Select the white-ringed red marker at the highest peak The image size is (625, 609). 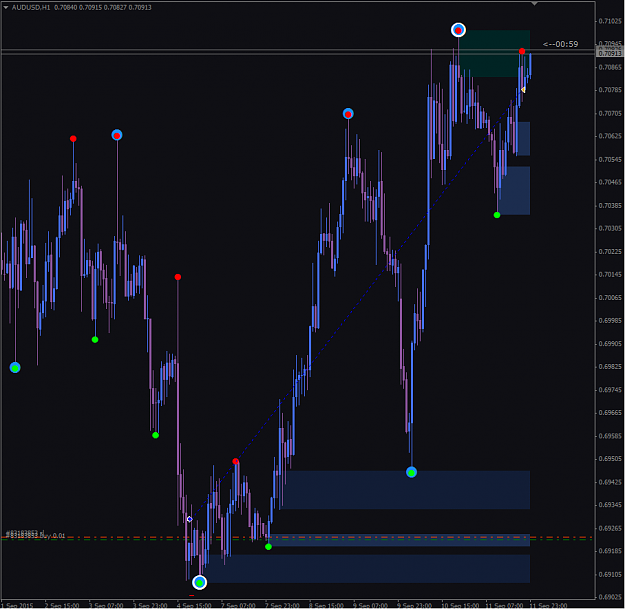point(458,30)
